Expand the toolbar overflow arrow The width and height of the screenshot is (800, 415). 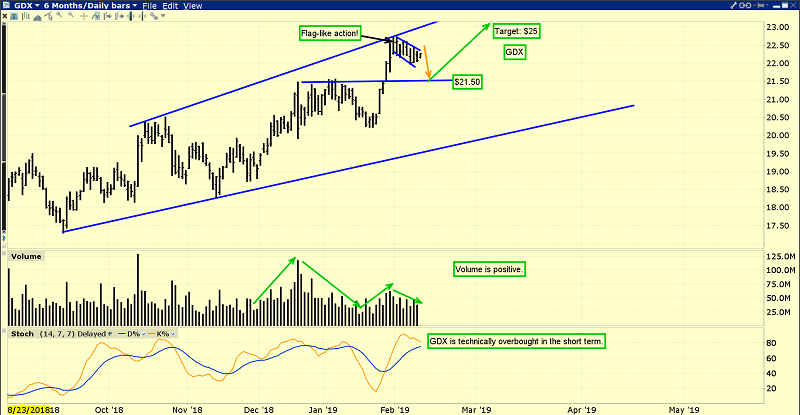(x=163, y=16)
